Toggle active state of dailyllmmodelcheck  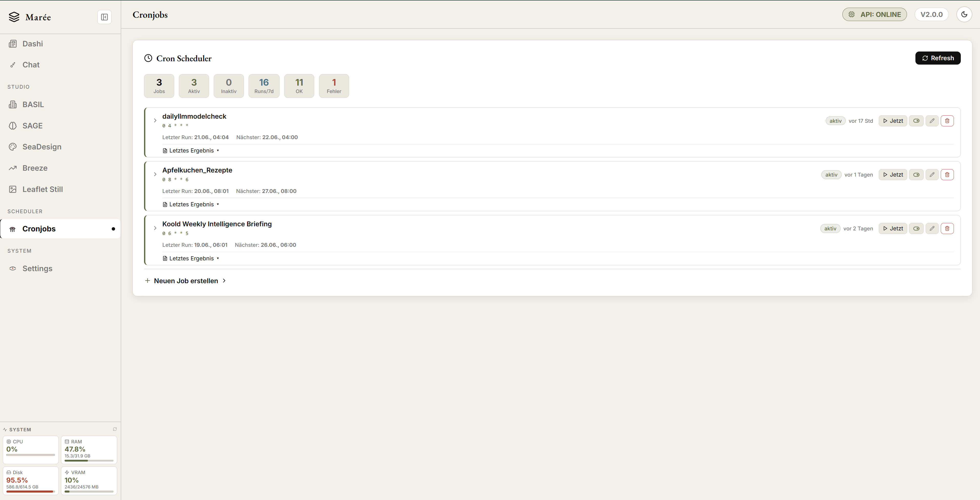coord(916,121)
